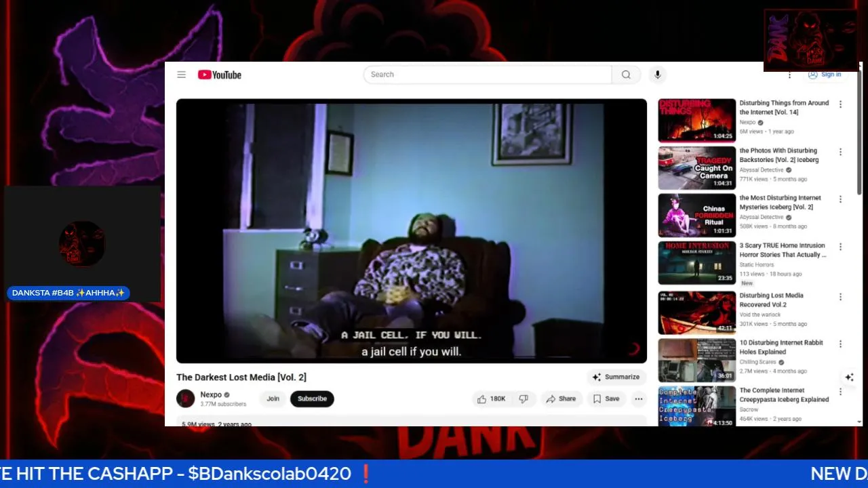Viewport: 868px width, 488px height.
Task: Activate voice search microphone
Action: [x=657, y=75]
